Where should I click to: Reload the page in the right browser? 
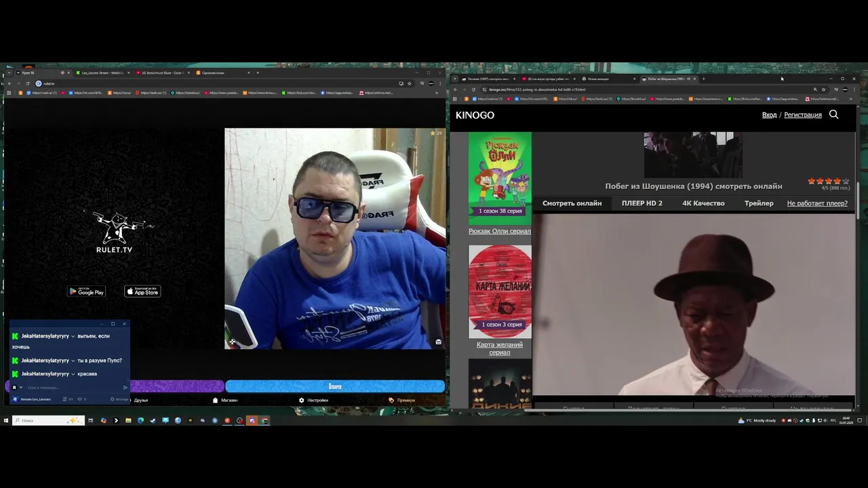(x=473, y=89)
